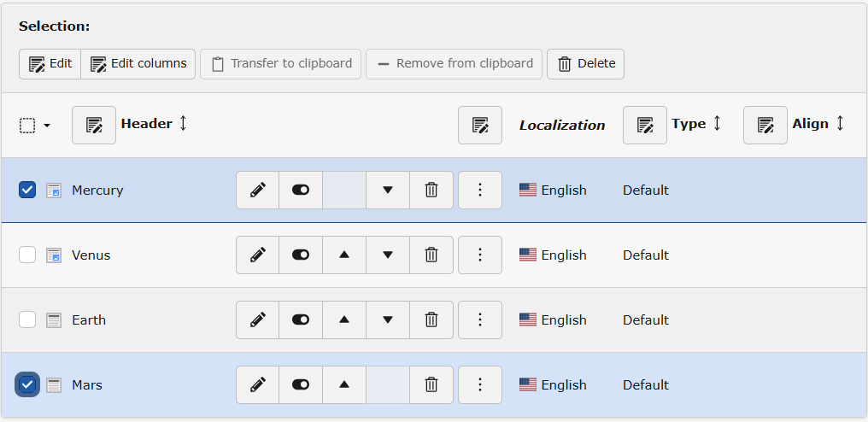This screenshot has height=422, width=868.
Task: Move the Earth record down
Action: point(388,319)
